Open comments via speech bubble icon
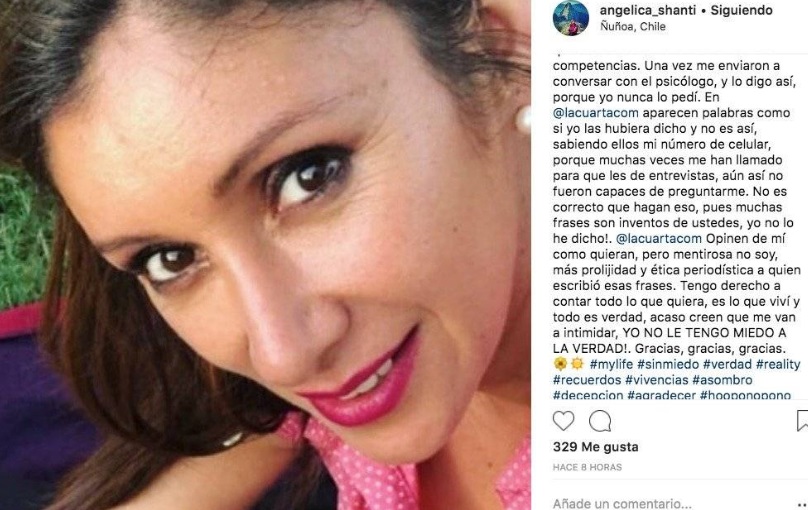Image resolution: width=808 pixels, height=510 pixels. 600,421
